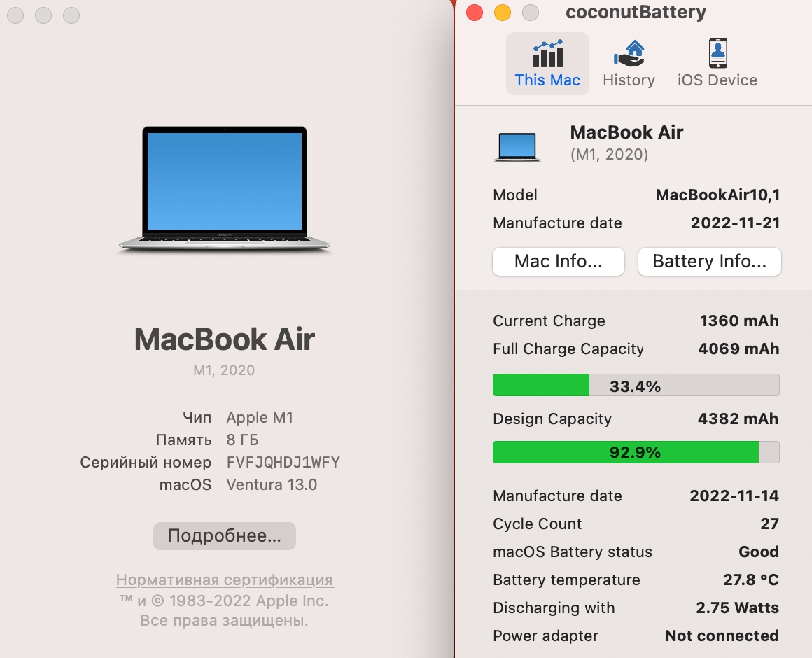Click the 27.8 °C battery temperature value
This screenshot has height=658, width=812.
click(751, 580)
